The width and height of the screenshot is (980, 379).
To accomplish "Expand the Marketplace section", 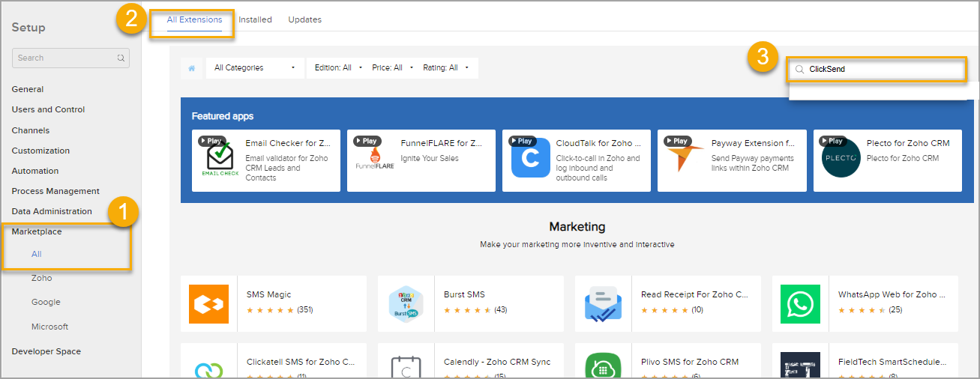I will tap(37, 231).
